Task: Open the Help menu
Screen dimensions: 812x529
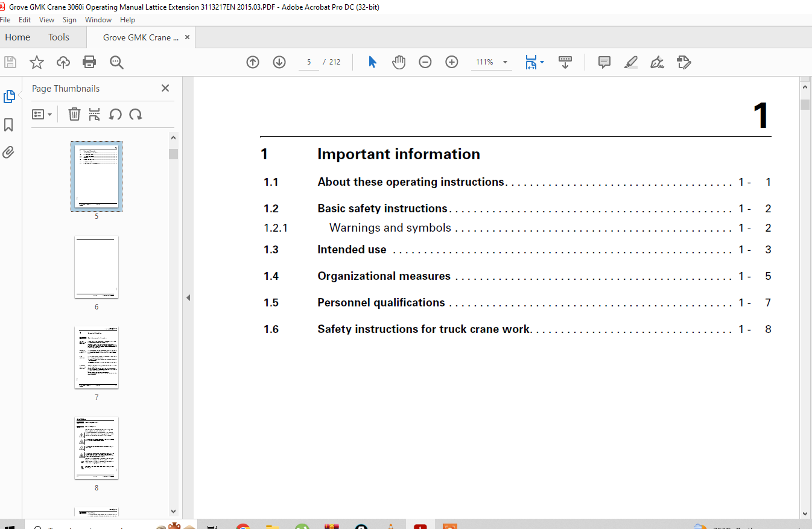Action: 127,20
